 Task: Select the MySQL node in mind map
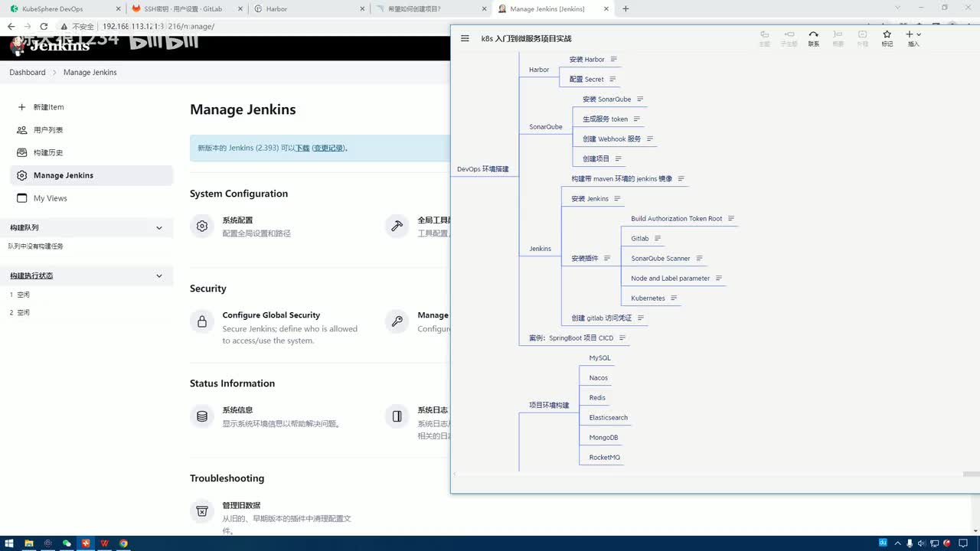tap(599, 357)
